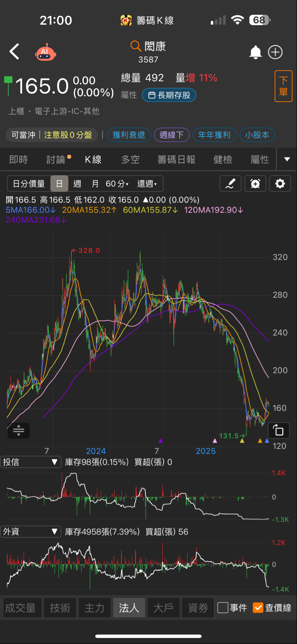297x644 pixels.
Task: Open chart settings gear
Action: [280, 184]
